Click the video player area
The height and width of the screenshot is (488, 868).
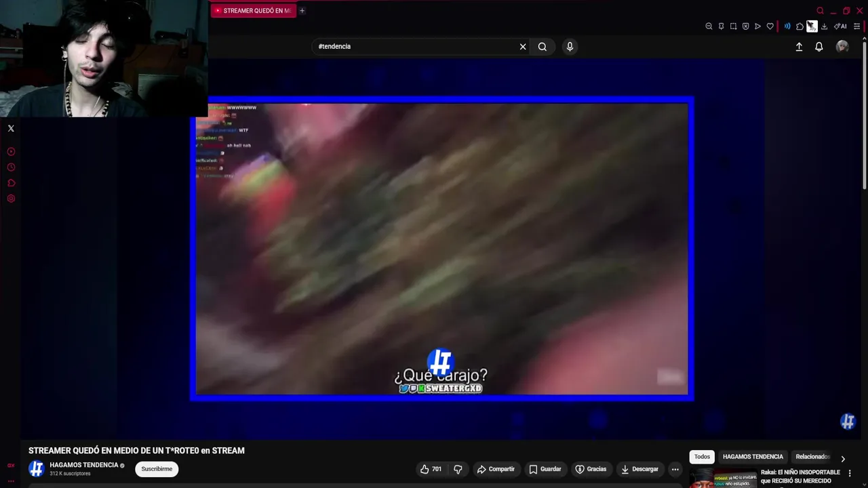tap(441, 249)
